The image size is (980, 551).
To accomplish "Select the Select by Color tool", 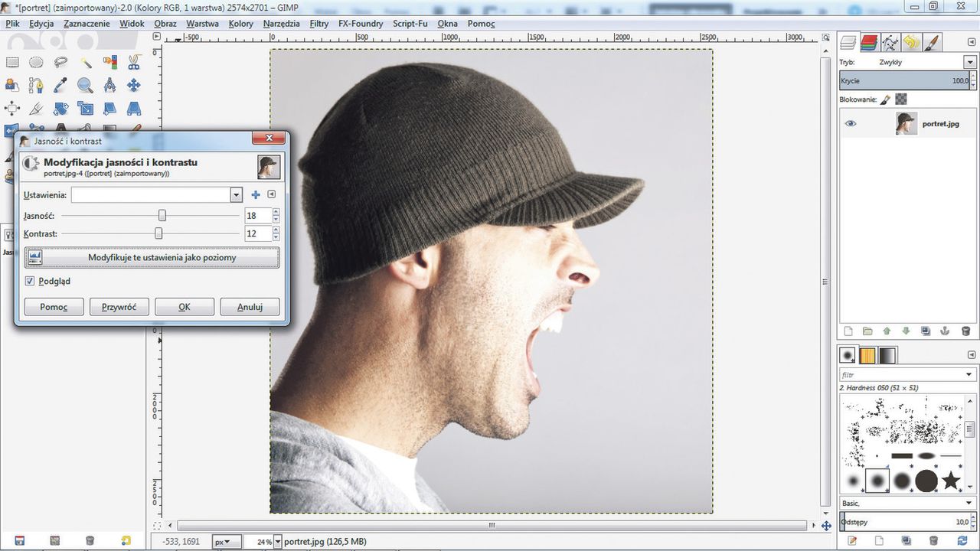I will [109, 63].
